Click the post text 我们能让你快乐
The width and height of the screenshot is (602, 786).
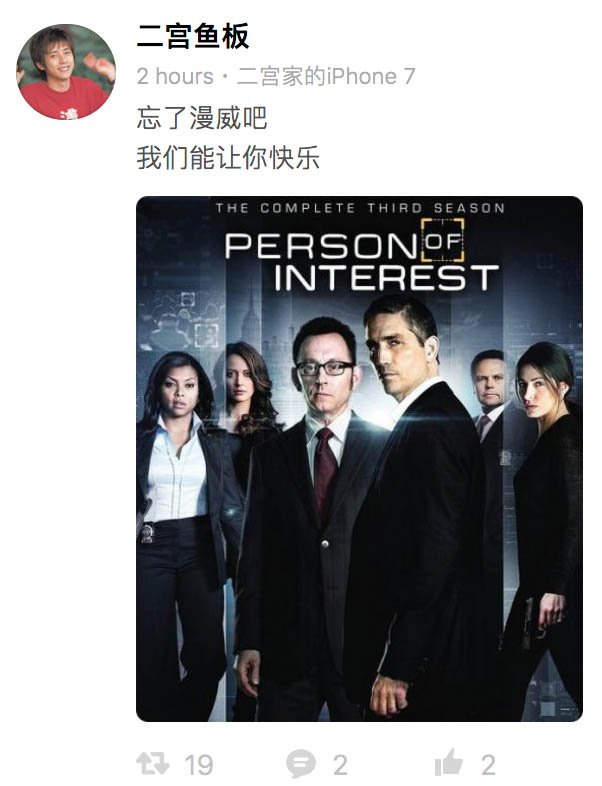[x=228, y=158]
